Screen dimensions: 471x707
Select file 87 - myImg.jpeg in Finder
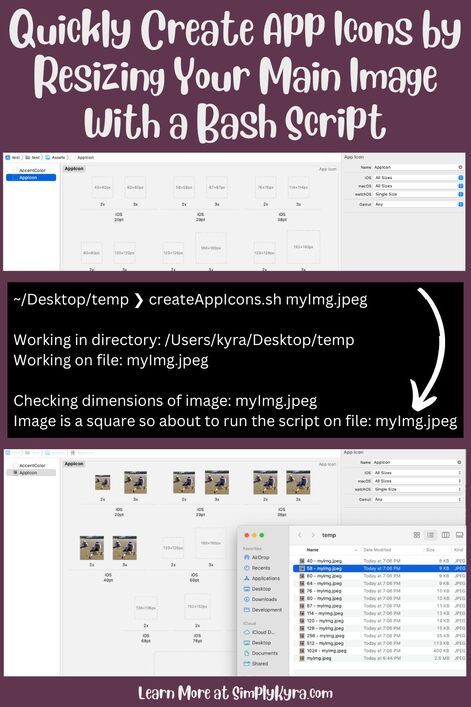379,606
